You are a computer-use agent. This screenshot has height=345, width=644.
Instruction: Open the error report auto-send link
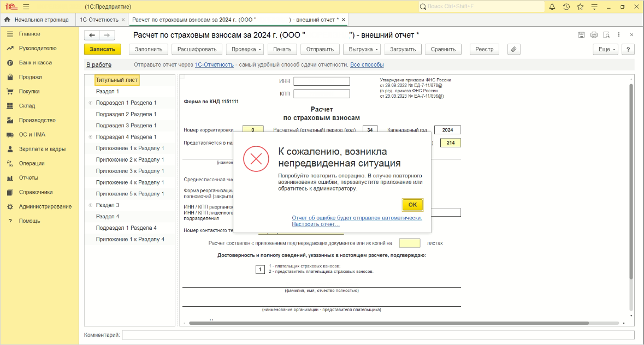[x=357, y=218]
